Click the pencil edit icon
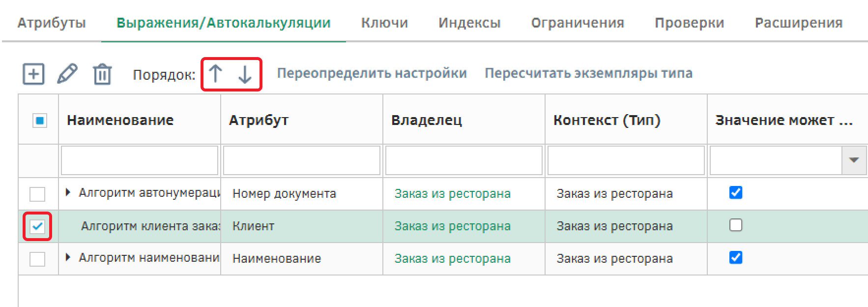 pyautogui.click(x=67, y=74)
